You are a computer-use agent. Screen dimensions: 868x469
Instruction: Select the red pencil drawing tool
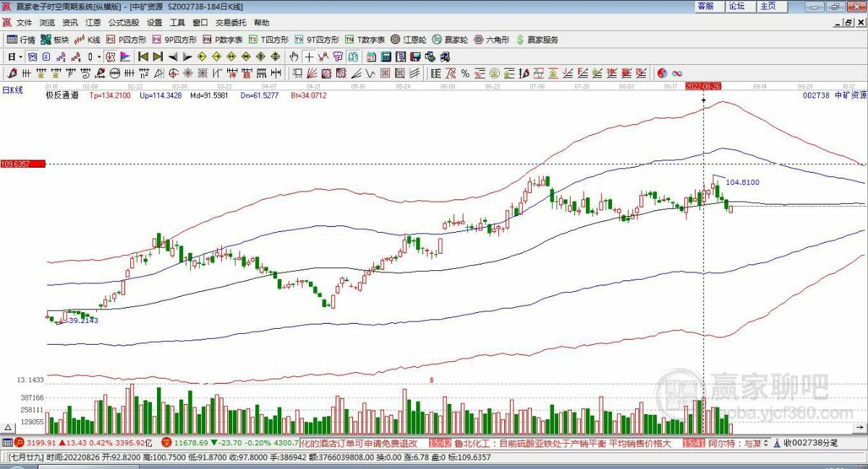[x=12, y=73]
